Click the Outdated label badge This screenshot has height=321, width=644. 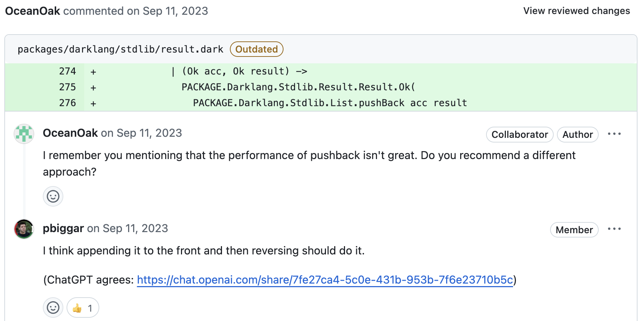click(257, 49)
